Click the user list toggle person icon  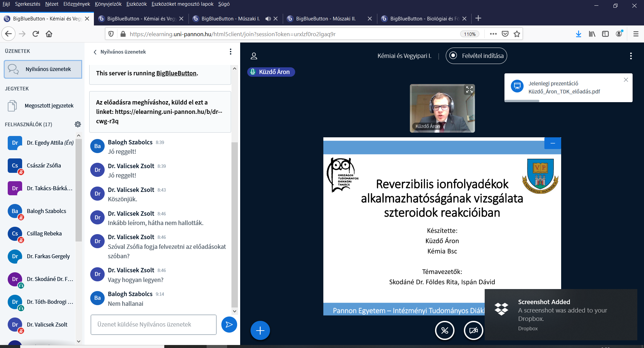(254, 56)
